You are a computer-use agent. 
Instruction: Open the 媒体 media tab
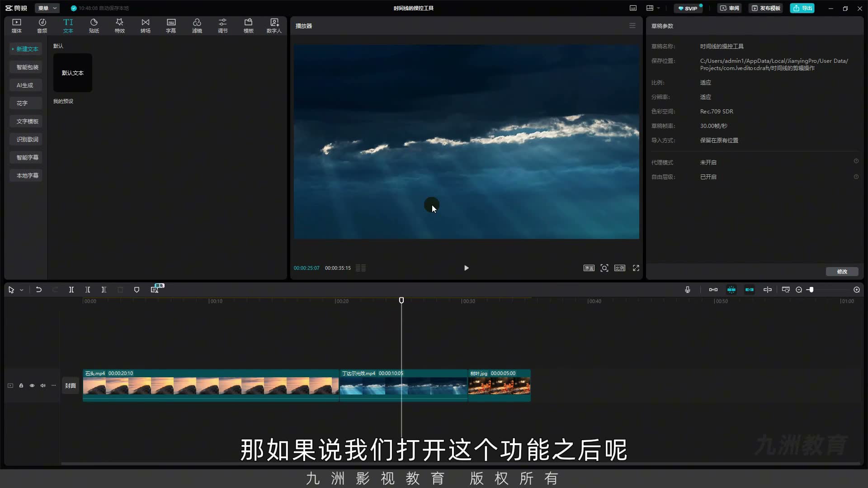coord(17,26)
